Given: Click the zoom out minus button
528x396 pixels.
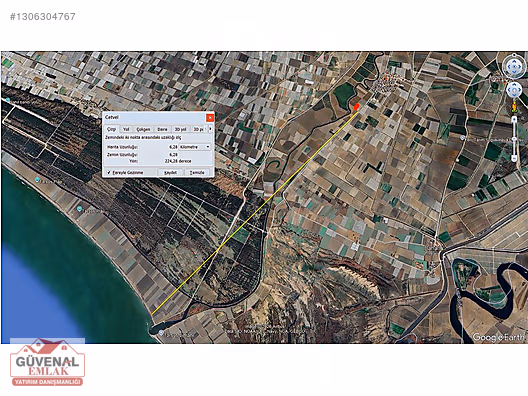Looking at the screenshot, I should [514, 158].
